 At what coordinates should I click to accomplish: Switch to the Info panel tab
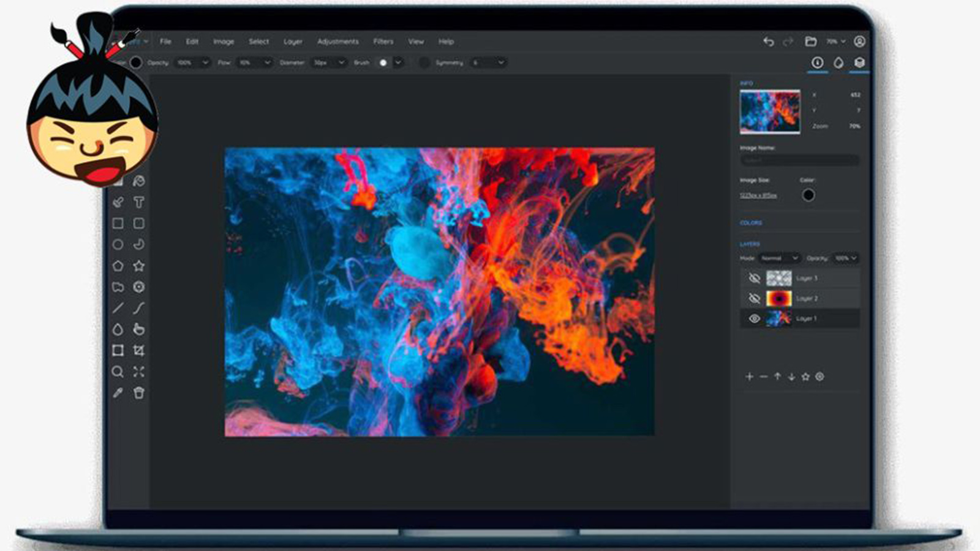click(817, 62)
